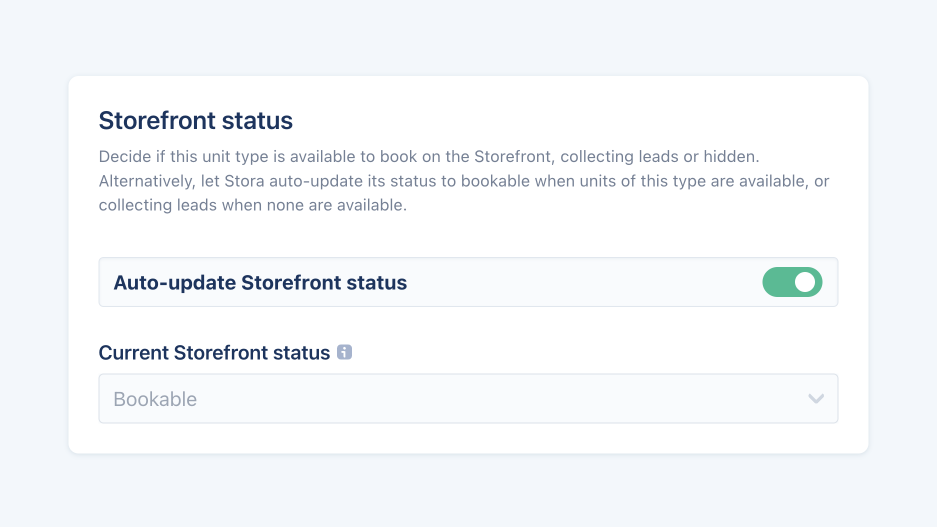Expand the dropdown showing Bookable
Image resolution: width=937 pixels, height=527 pixels.
(468, 399)
